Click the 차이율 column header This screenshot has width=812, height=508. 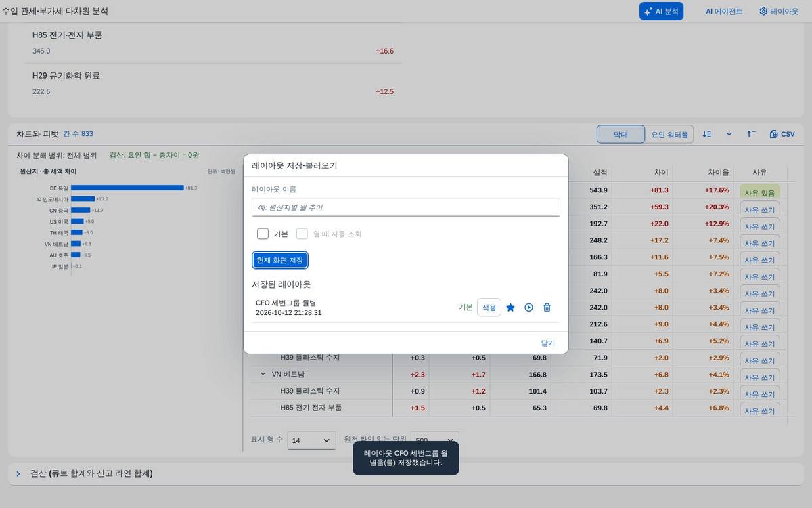tap(718, 172)
